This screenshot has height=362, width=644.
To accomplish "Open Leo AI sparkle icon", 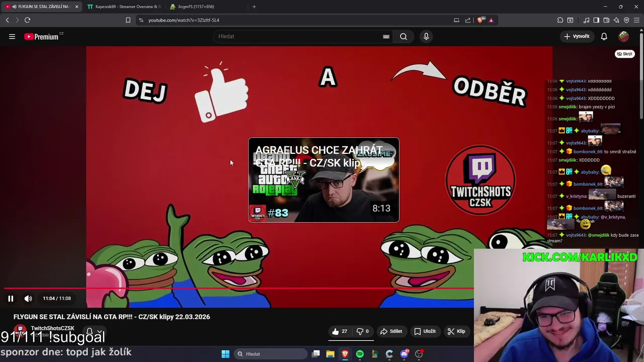I will 616,20.
